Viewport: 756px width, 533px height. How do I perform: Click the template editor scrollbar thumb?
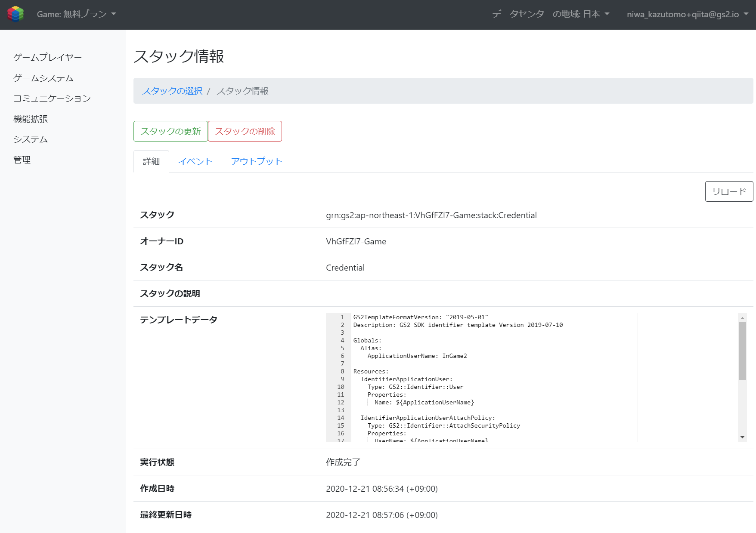(x=742, y=351)
